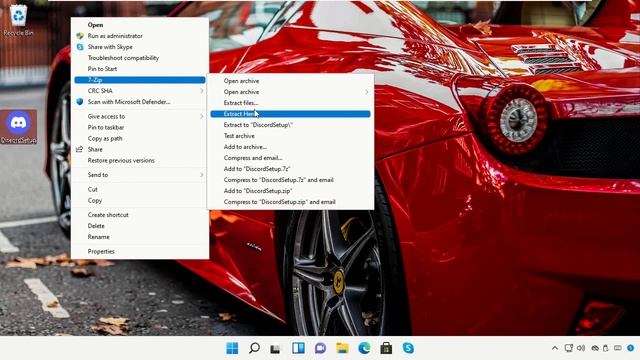Expand the Open archive submenu arrow
Viewport: 640px width, 360px height.
(x=367, y=92)
